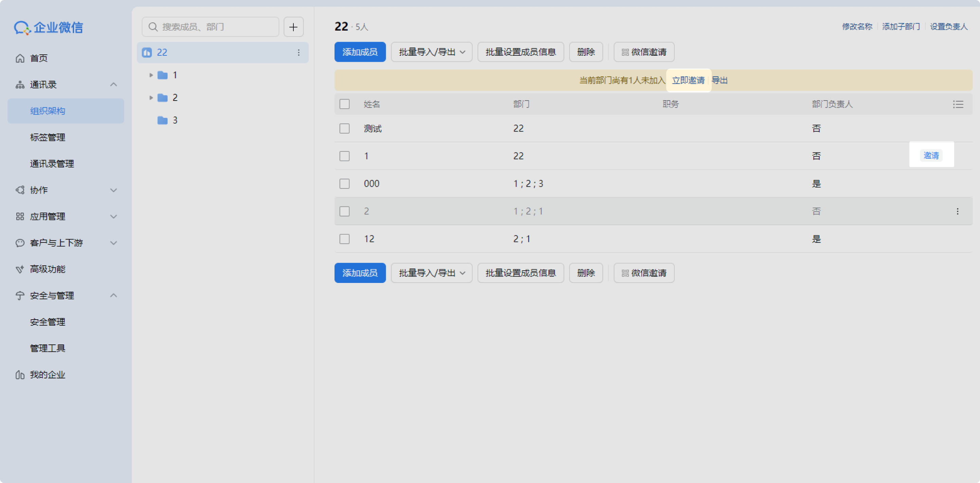Viewport: 980px width, 483px height.
Task: Click the bottom 批量设置成员信息 button
Action: [x=521, y=273]
